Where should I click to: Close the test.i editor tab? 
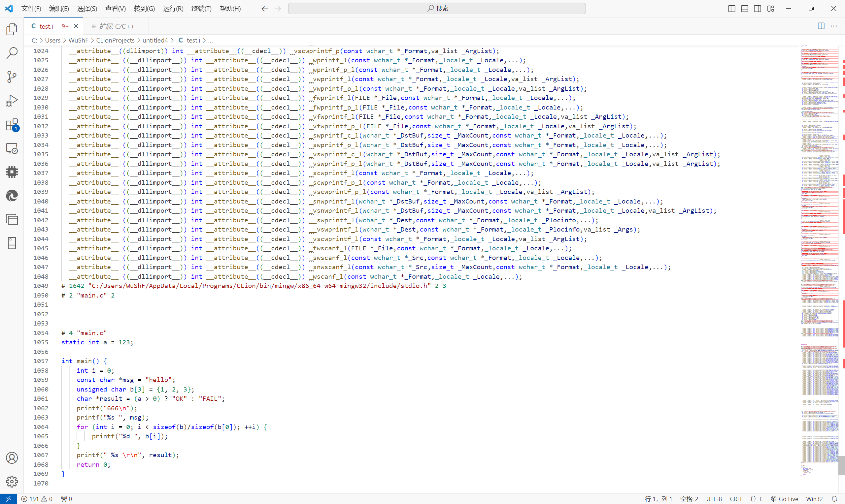(x=76, y=26)
